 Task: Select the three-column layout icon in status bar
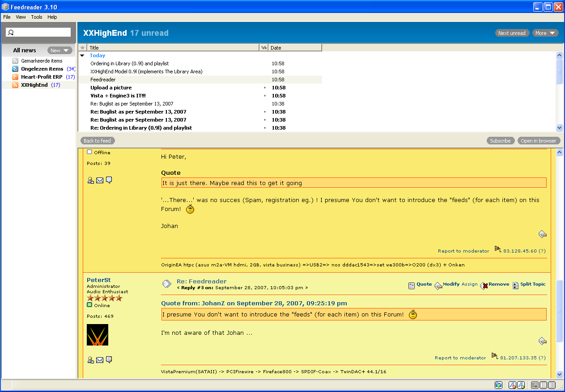tap(544, 385)
